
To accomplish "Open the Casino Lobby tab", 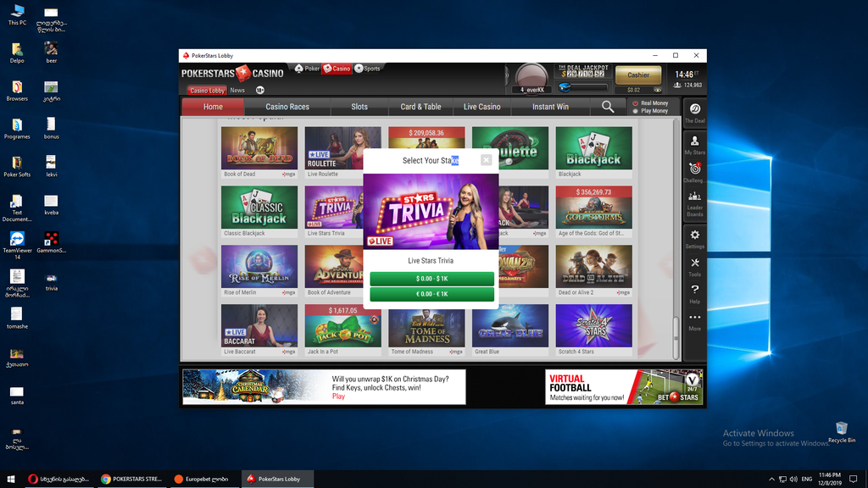I will click(207, 90).
